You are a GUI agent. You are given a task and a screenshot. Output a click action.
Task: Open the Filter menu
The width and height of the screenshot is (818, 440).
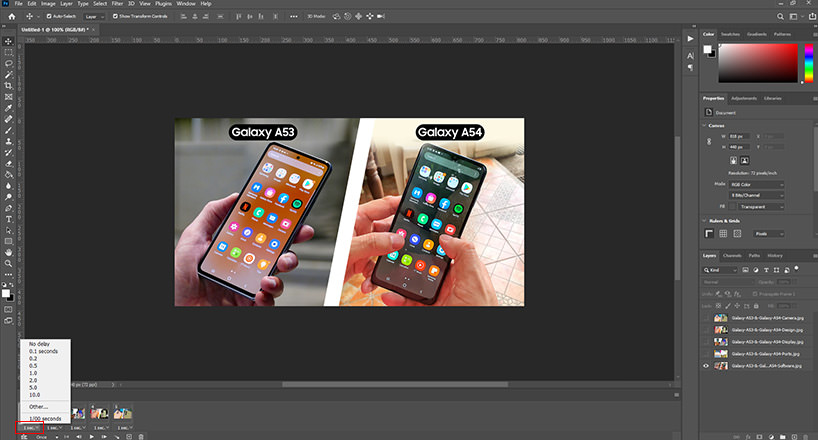(117, 4)
